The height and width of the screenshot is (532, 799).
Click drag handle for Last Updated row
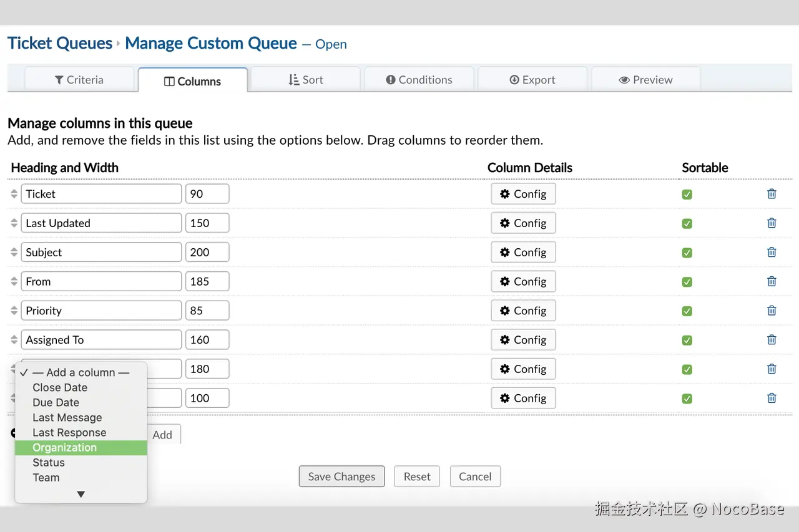[x=14, y=223]
